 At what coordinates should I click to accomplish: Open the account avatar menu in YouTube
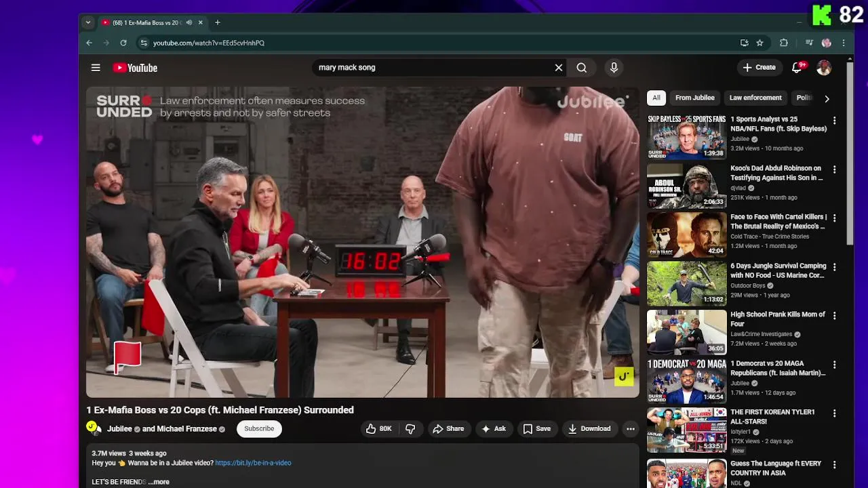click(824, 68)
